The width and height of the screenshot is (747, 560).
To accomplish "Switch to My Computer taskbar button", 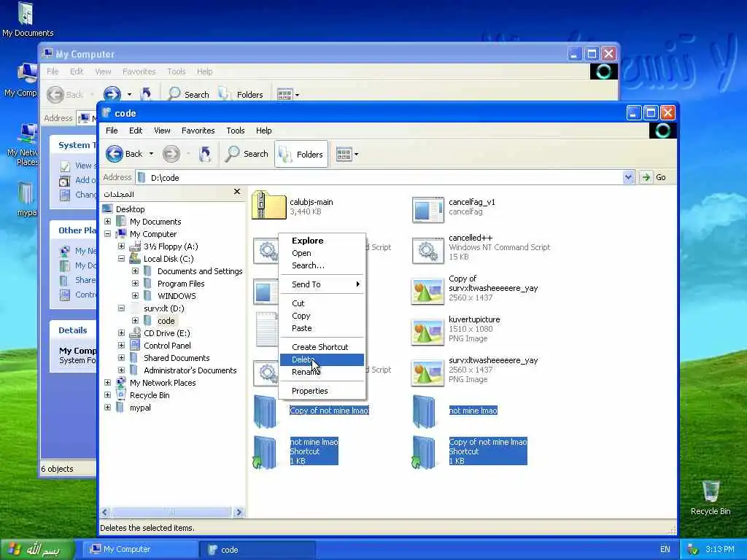I will click(x=141, y=550).
